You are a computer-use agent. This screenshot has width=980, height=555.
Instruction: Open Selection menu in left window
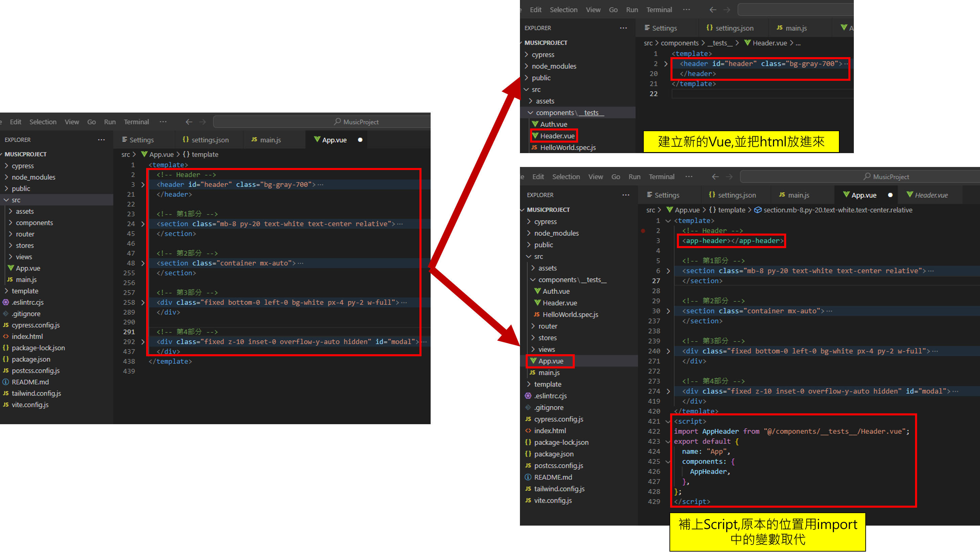(43, 122)
